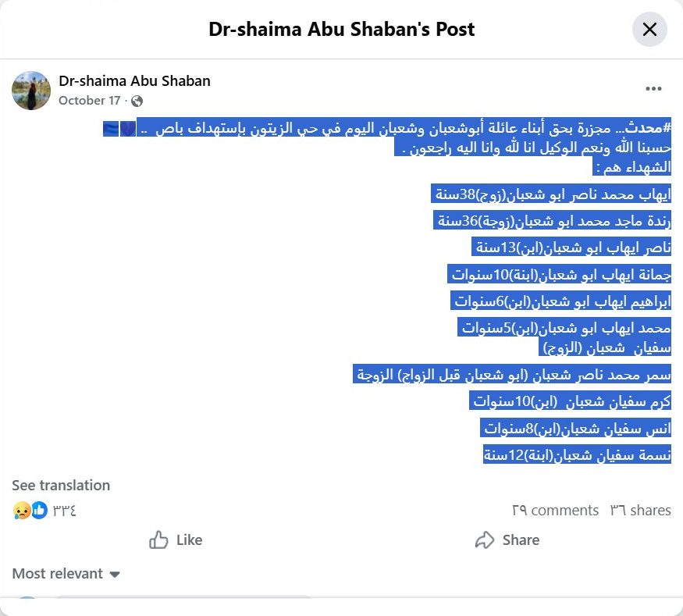Click See translation below the post

[61, 486]
